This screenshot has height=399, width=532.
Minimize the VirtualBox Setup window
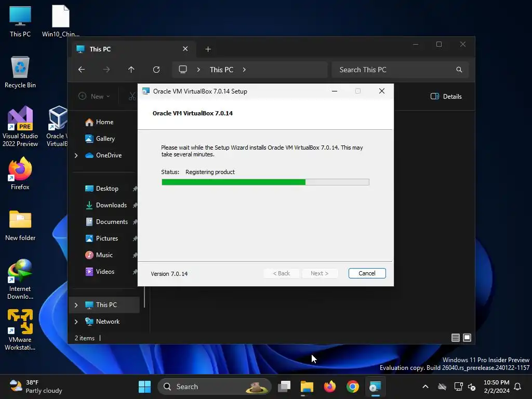[x=335, y=91]
